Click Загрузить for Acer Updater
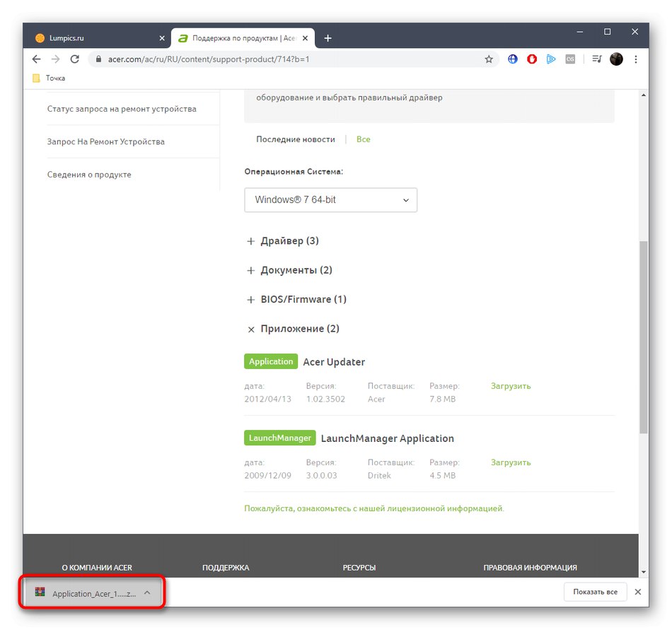Image resolution: width=672 pixels, height=630 pixels. (511, 386)
